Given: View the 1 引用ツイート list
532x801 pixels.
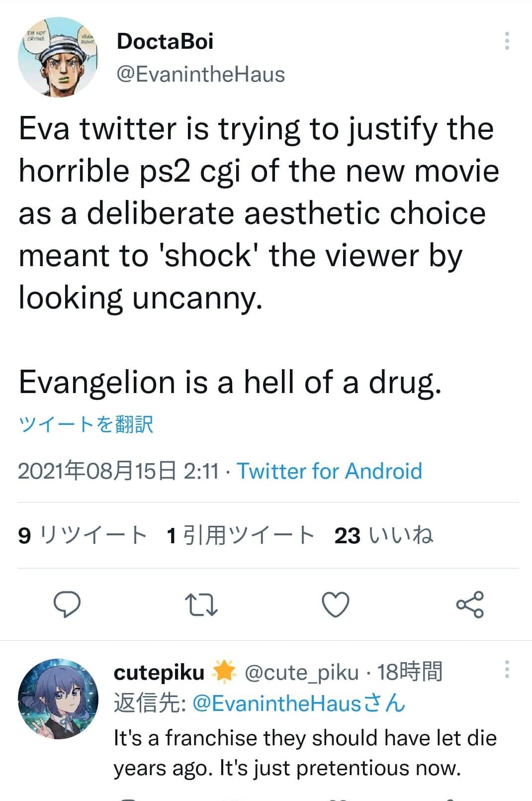Looking at the screenshot, I should [241, 535].
